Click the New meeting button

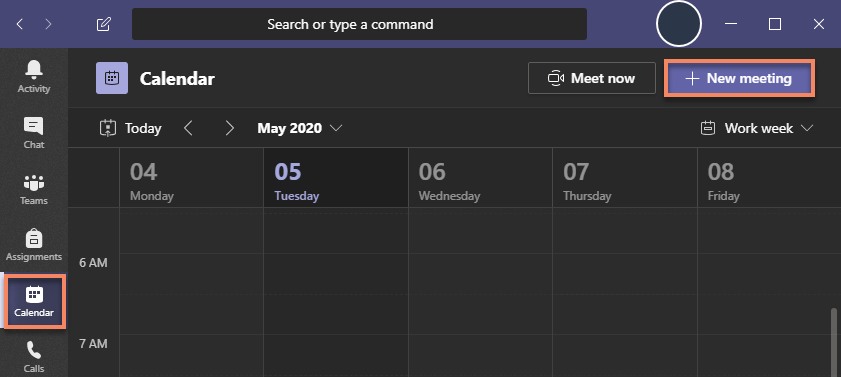(739, 78)
